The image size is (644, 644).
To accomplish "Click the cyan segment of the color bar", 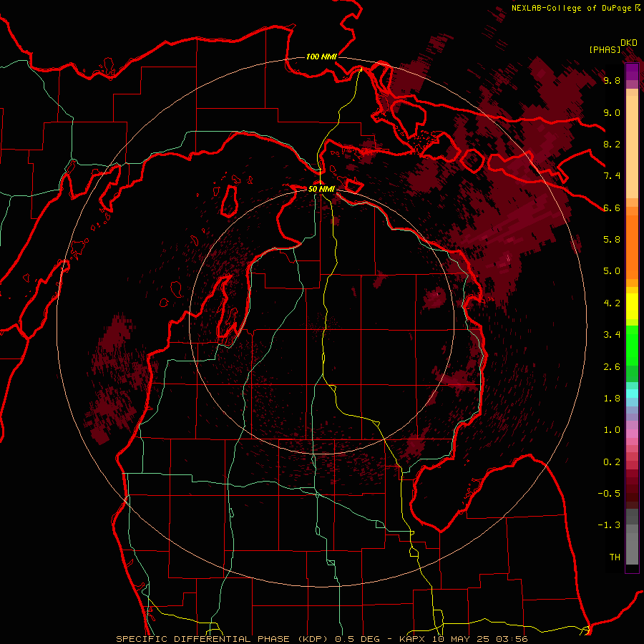I will tap(632, 394).
